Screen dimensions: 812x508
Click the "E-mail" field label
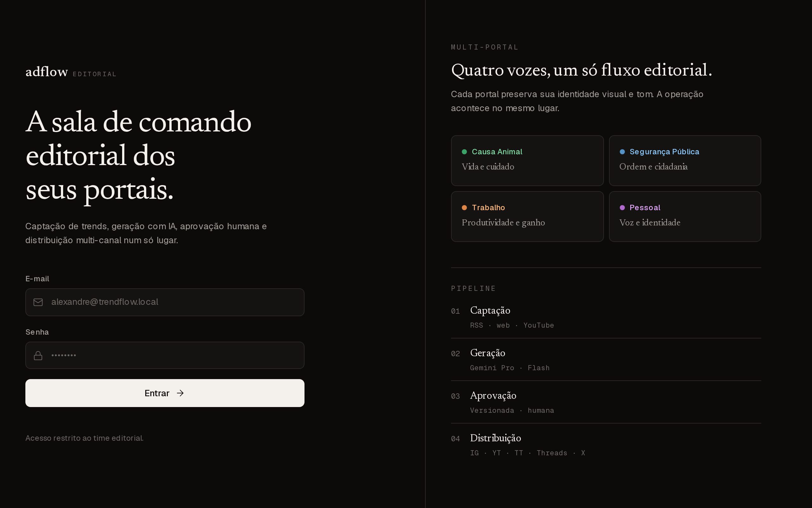point(37,279)
